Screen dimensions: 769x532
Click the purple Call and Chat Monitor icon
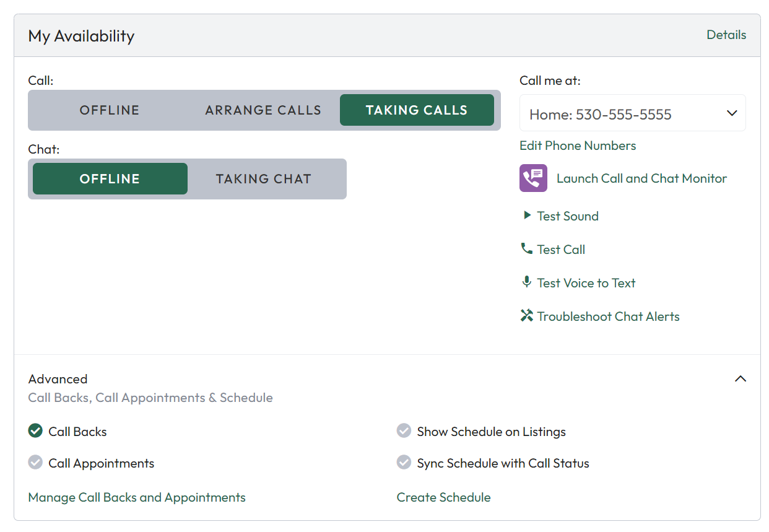(533, 178)
